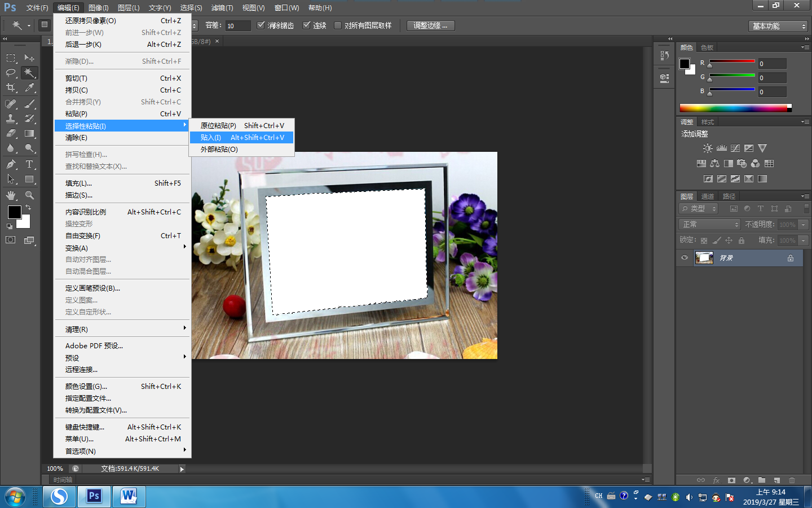Select the Brush tool
The image size is (812, 508).
(29, 103)
